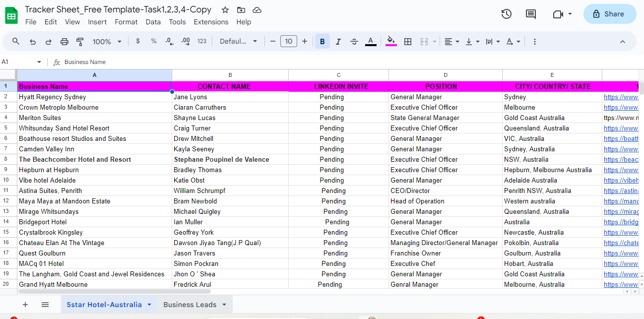
Task: Open the Extensions menu
Action: pyautogui.click(x=211, y=22)
